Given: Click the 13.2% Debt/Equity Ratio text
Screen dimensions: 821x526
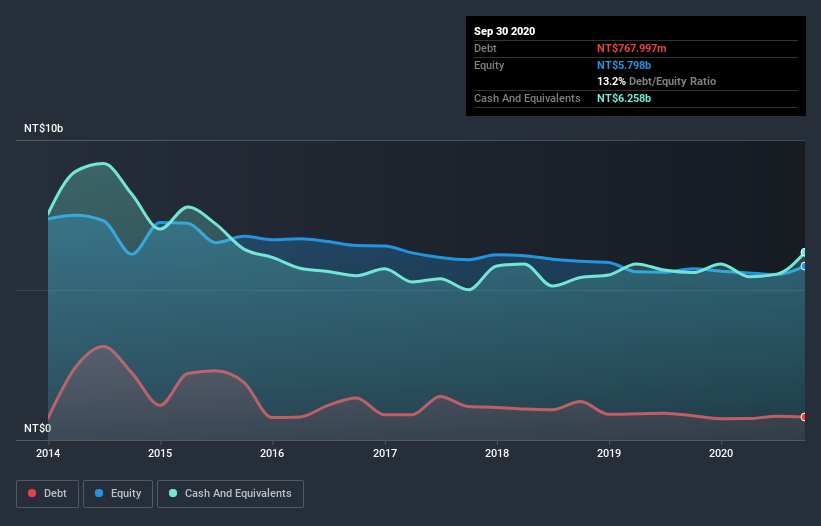Looking at the screenshot, I should tap(657, 81).
